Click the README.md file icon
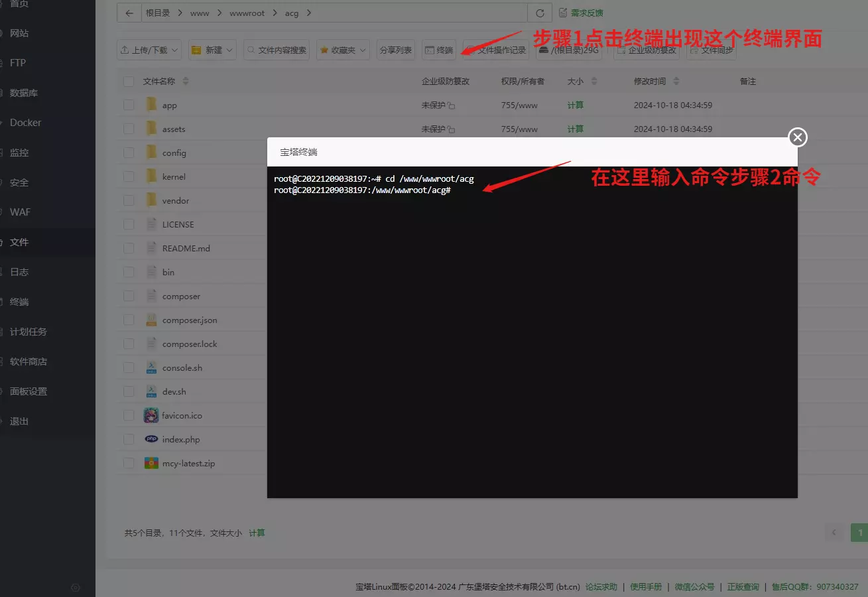868x597 pixels. tap(151, 248)
